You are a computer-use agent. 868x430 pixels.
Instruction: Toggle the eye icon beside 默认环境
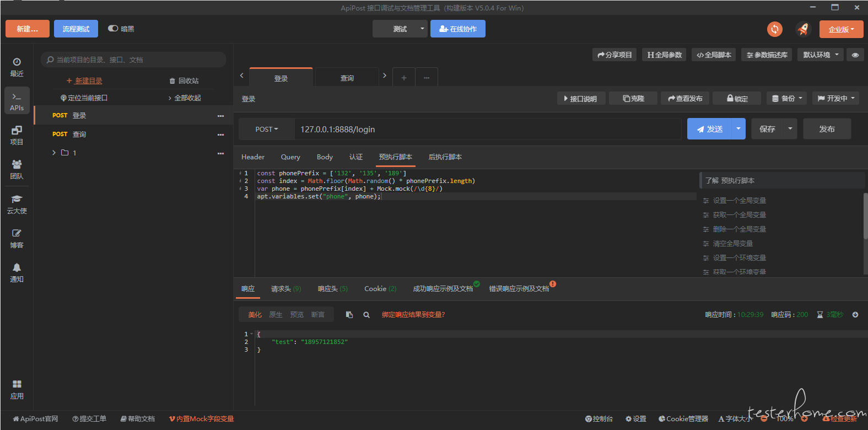[x=855, y=55]
